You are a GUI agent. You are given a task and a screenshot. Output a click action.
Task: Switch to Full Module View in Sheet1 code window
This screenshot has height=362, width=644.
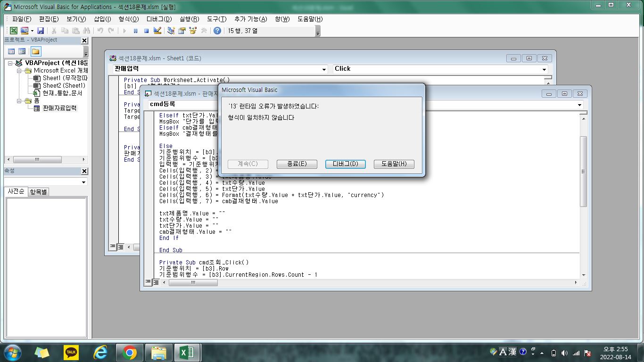(x=121, y=247)
